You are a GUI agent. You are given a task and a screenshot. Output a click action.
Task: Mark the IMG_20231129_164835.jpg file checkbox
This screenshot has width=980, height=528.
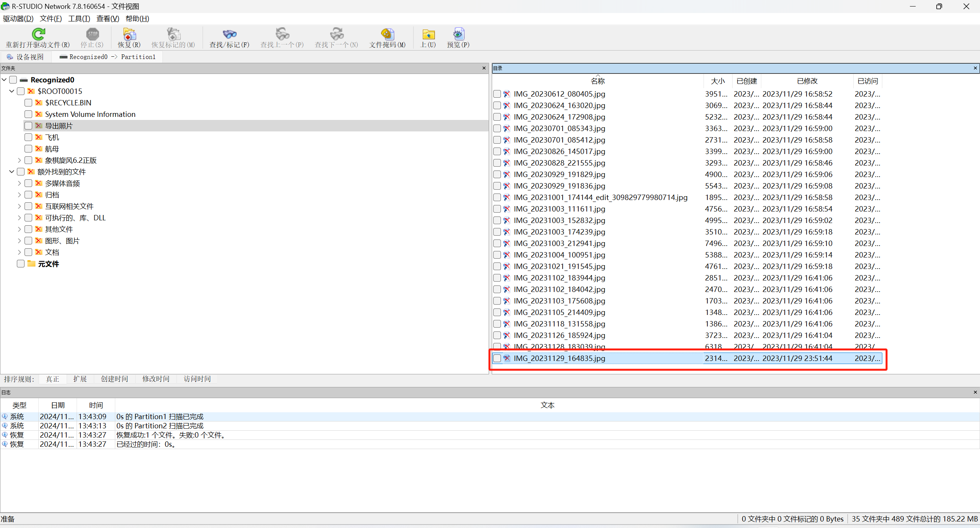[x=497, y=358]
